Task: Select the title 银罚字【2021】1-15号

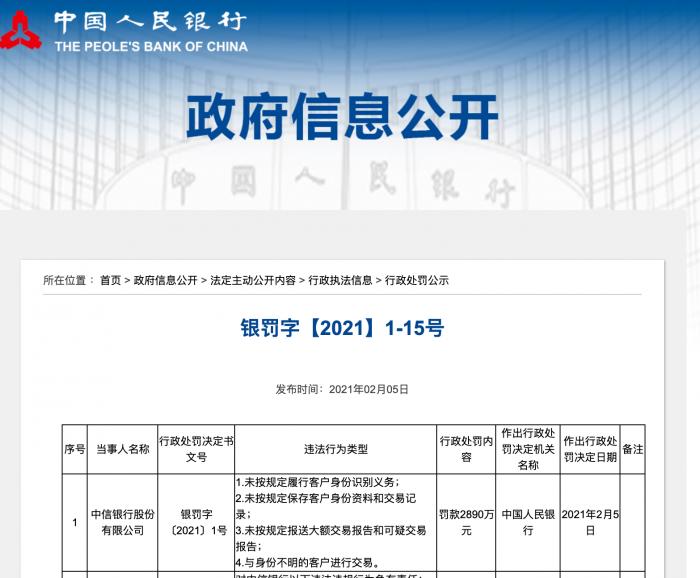Action: tap(342, 328)
